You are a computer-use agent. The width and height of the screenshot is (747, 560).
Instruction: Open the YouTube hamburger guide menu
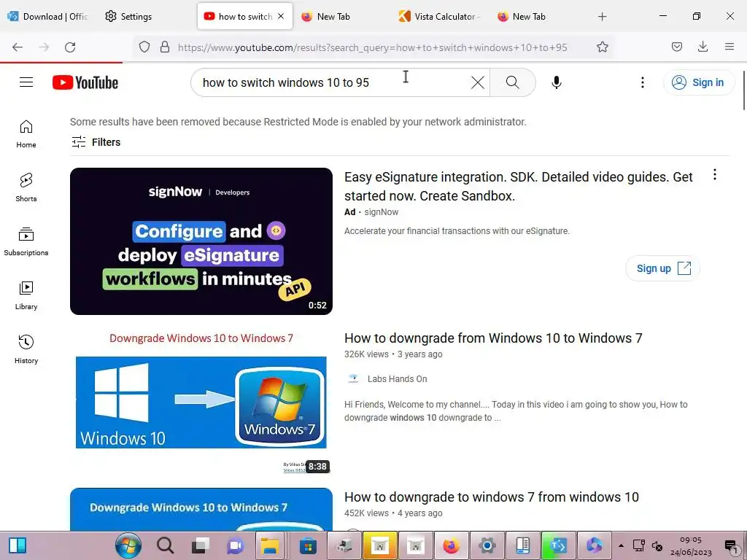[26, 82]
